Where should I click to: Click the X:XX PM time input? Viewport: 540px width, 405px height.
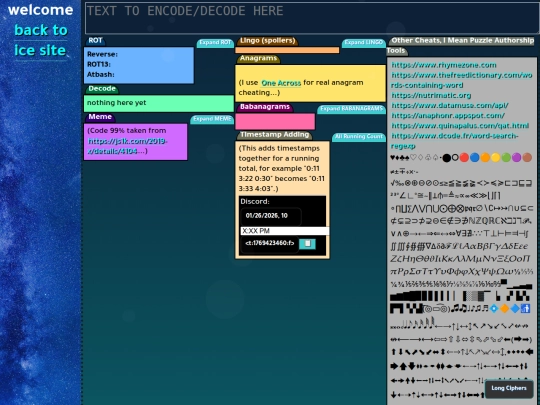pos(284,231)
